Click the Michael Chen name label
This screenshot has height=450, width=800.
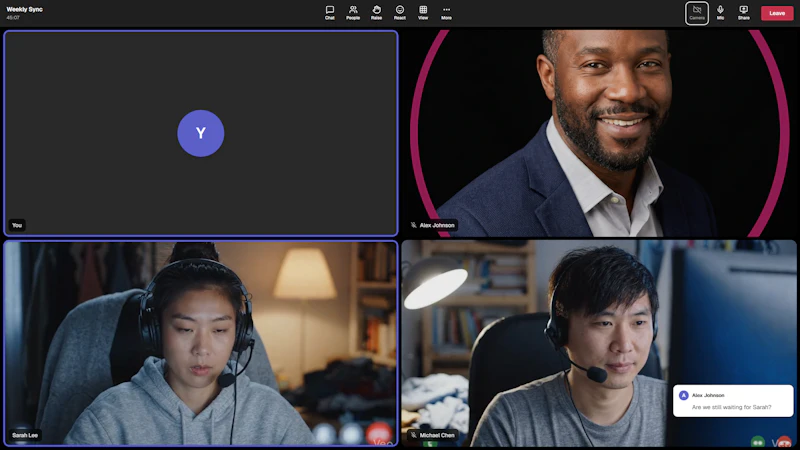click(437, 435)
